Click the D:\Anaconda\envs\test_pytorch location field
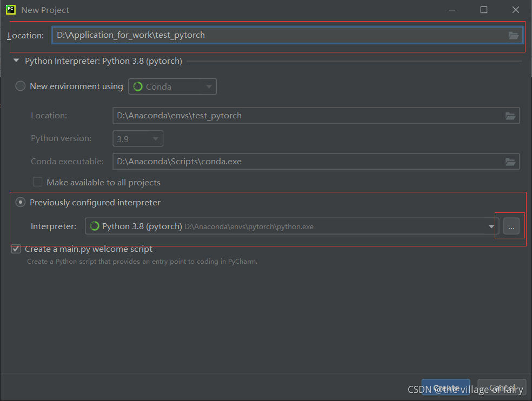Image resolution: width=532 pixels, height=401 pixels. click(x=316, y=116)
